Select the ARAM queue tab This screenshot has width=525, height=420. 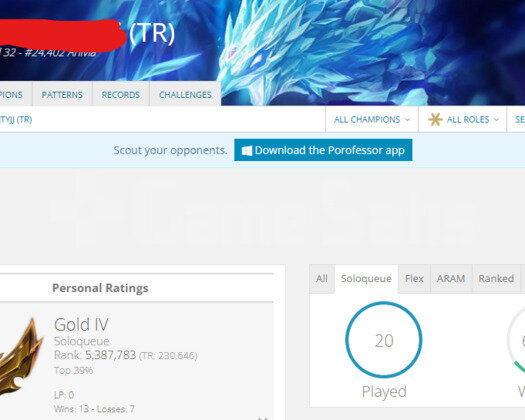[x=451, y=279]
